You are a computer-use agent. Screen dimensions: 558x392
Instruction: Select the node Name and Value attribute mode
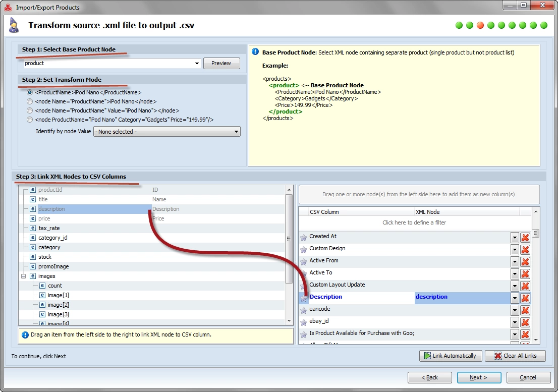click(30, 110)
